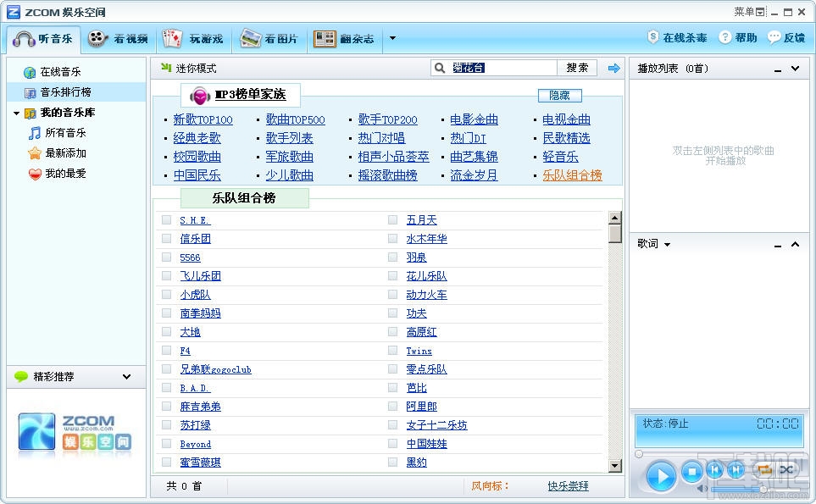Click the Stop button
Image resolution: width=816 pixels, height=504 pixels.
692,472
